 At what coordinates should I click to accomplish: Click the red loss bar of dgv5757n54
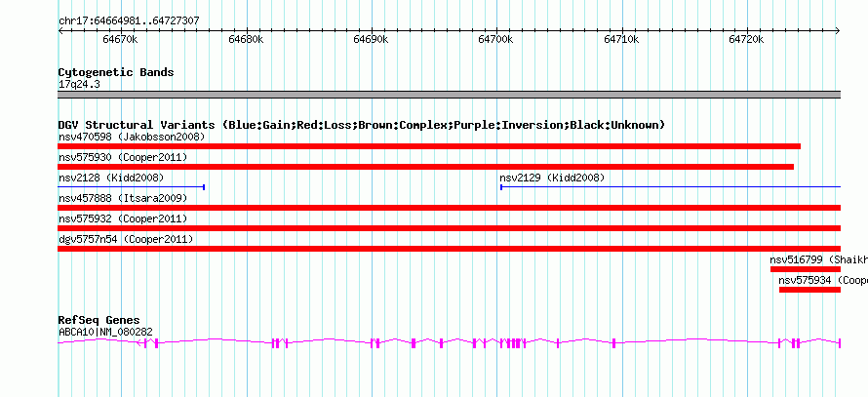(x=450, y=249)
